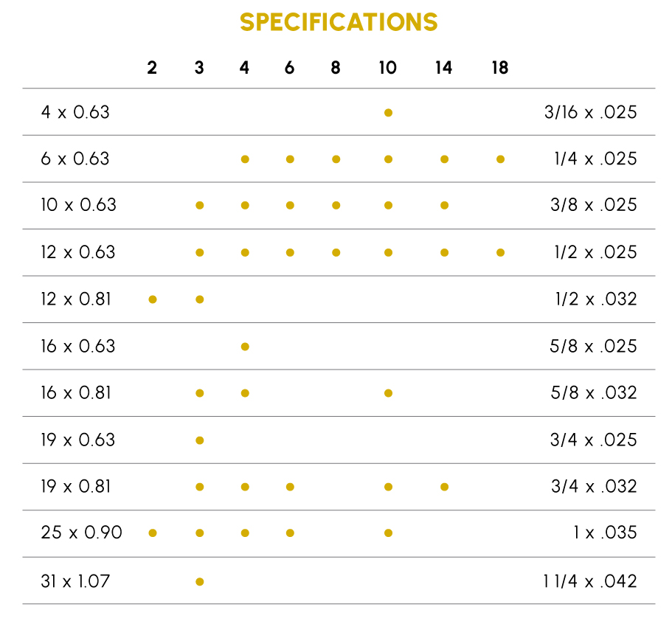Viewport: 672px width, 624px height.
Task: Click the 3/16 x .025 imperial size
Action: pos(589,112)
